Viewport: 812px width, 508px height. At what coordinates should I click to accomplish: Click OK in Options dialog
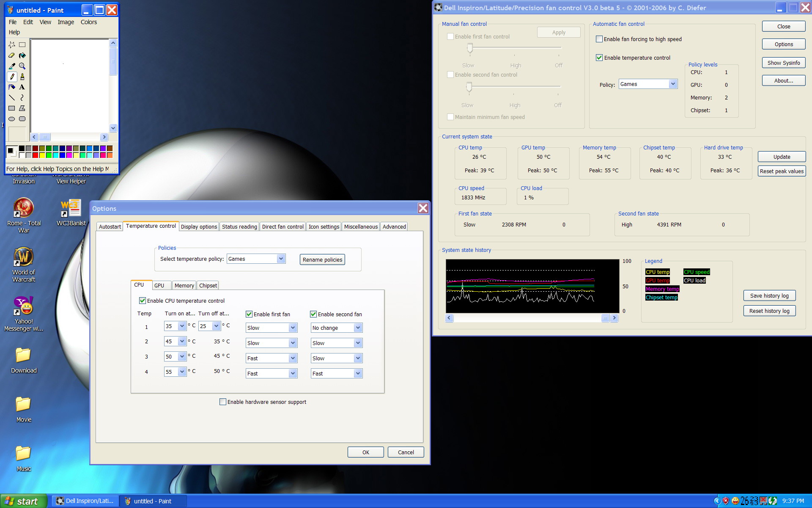[365, 452]
